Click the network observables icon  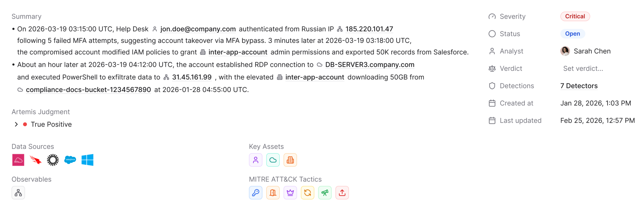click(18, 193)
